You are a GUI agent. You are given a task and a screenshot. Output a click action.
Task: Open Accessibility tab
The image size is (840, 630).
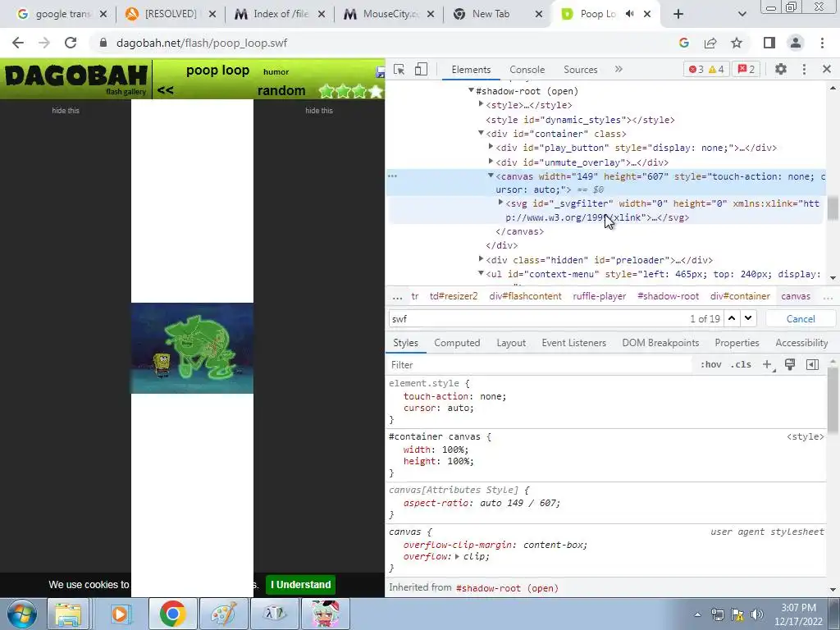coord(801,343)
